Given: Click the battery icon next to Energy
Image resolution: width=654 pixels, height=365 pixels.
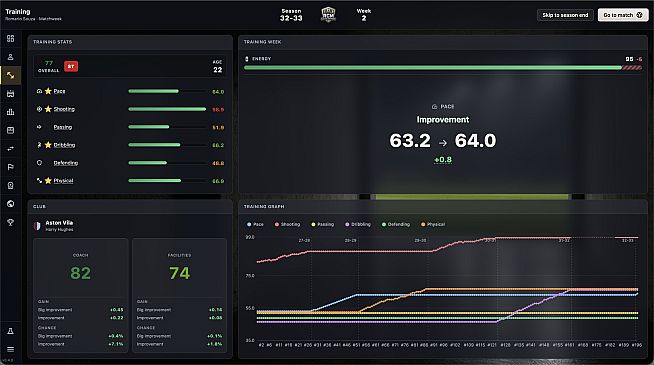Looking at the screenshot, I should [247, 59].
